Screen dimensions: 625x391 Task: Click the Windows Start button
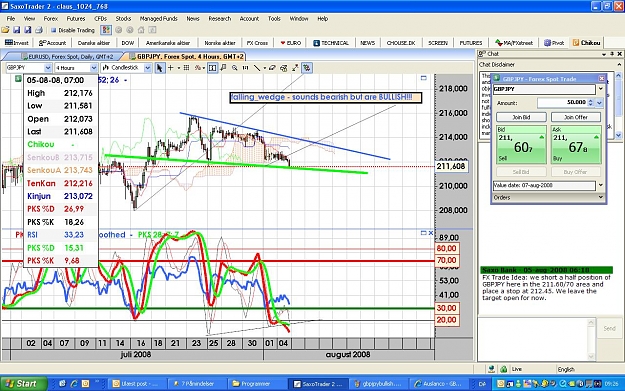click(x=23, y=383)
